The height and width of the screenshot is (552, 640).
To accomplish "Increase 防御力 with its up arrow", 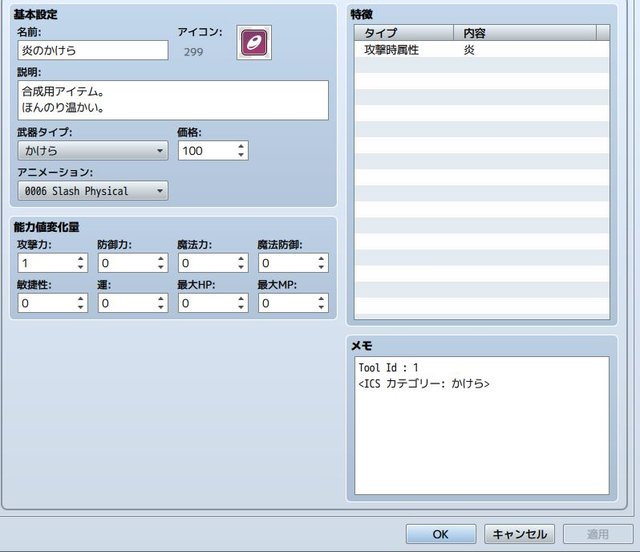I will 161,258.
